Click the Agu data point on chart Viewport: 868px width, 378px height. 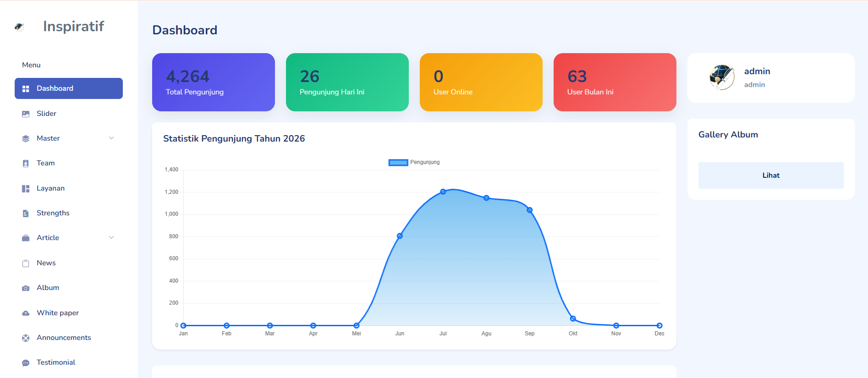(x=486, y=198)
